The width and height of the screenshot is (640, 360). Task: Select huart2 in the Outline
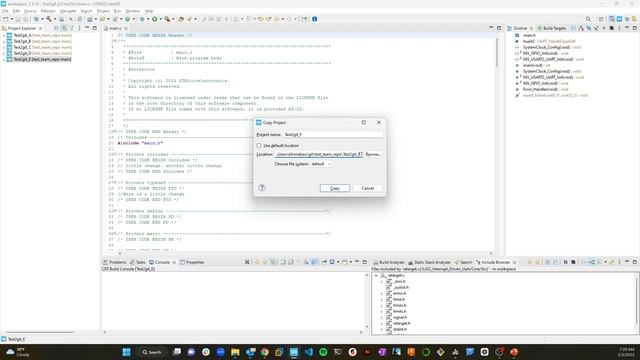[529, 41]
